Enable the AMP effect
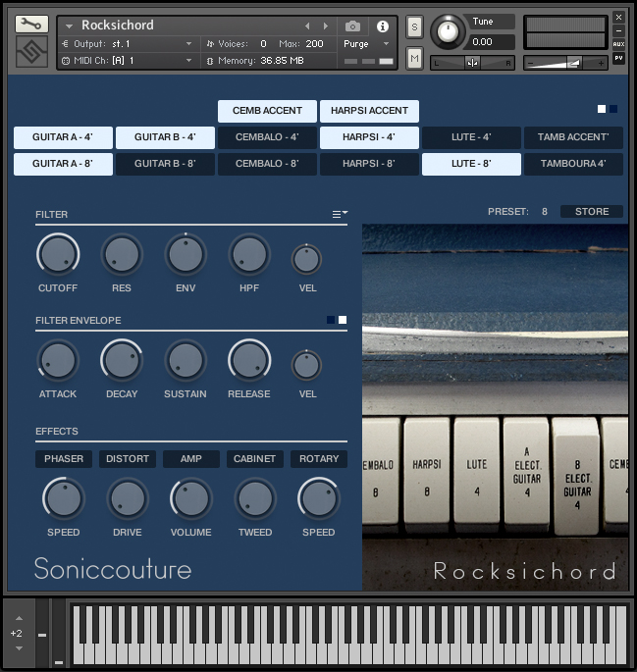 point(191,459)
